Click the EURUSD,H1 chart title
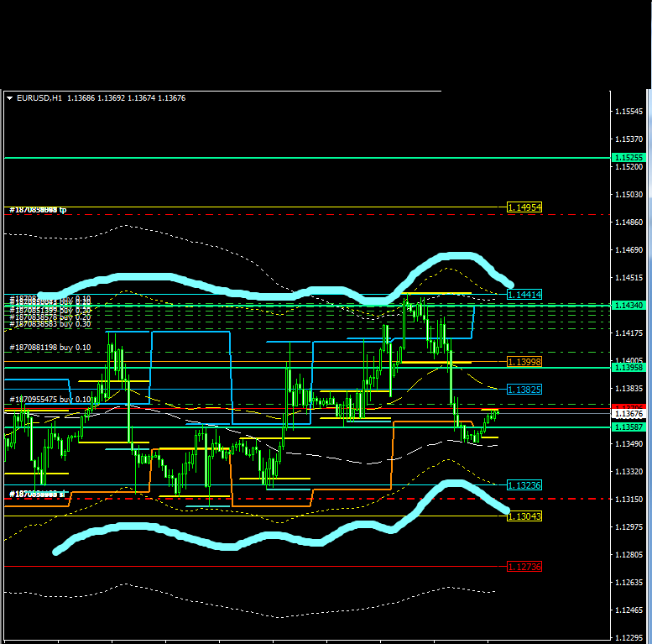Image resolution: width=652 pixels, height=644 pixels. (x=39, y=98)
